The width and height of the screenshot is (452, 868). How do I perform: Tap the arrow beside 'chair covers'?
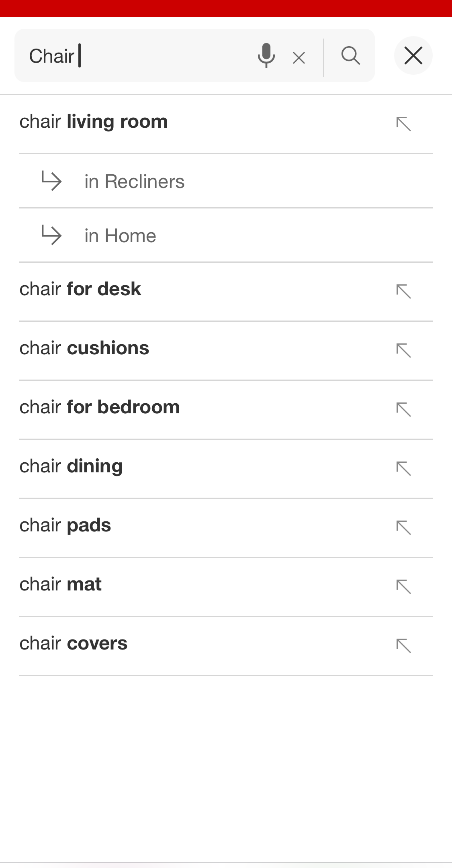[403, 646]
